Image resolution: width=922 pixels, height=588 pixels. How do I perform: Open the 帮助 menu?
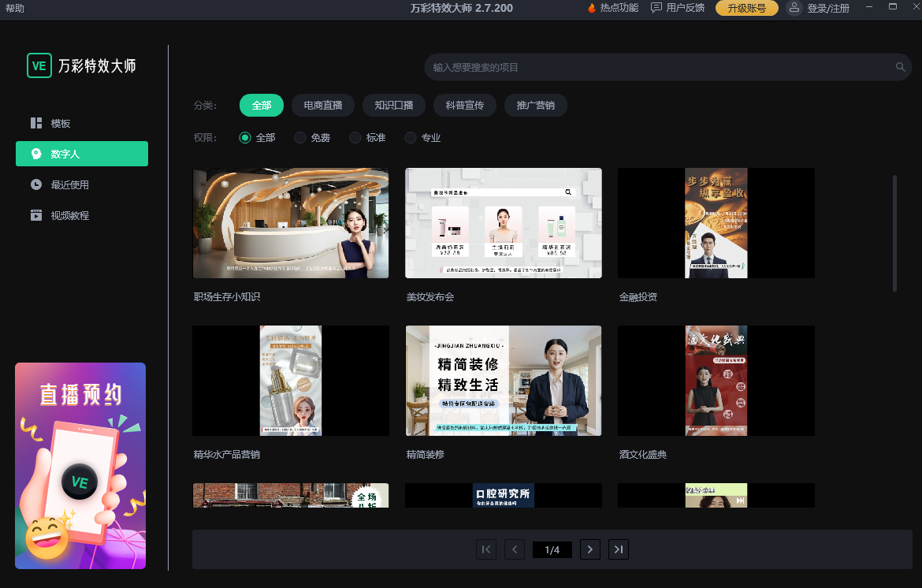click(x=16, y=9)
